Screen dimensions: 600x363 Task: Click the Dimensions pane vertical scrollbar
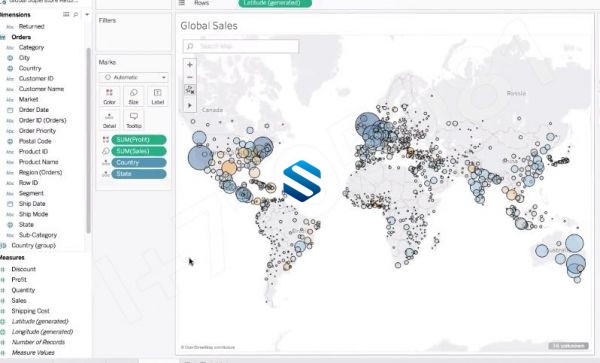click(x=88, y=140)
